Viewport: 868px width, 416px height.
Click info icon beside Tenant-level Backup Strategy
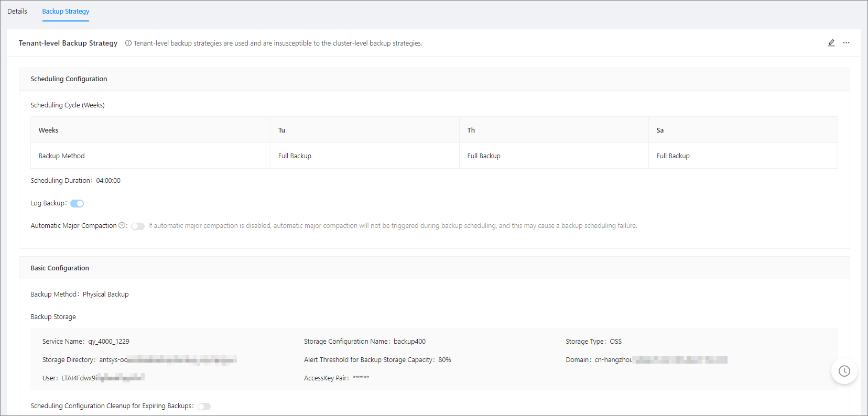click(x=128, y=43)
